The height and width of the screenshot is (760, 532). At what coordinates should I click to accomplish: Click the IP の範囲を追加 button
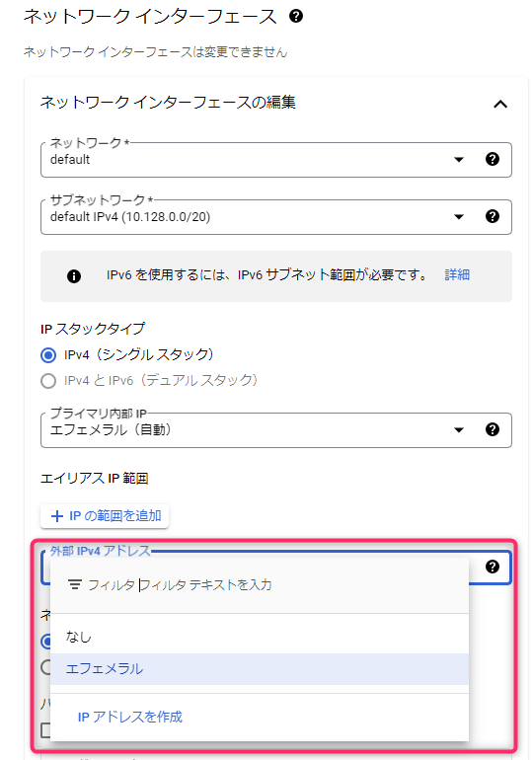click(105, 516)
